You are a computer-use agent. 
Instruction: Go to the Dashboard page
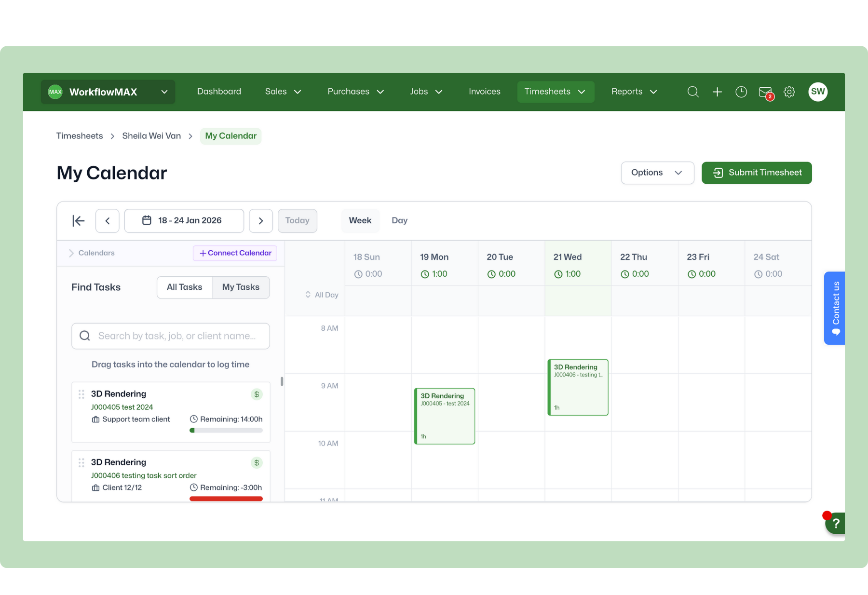tap(219, 92)
